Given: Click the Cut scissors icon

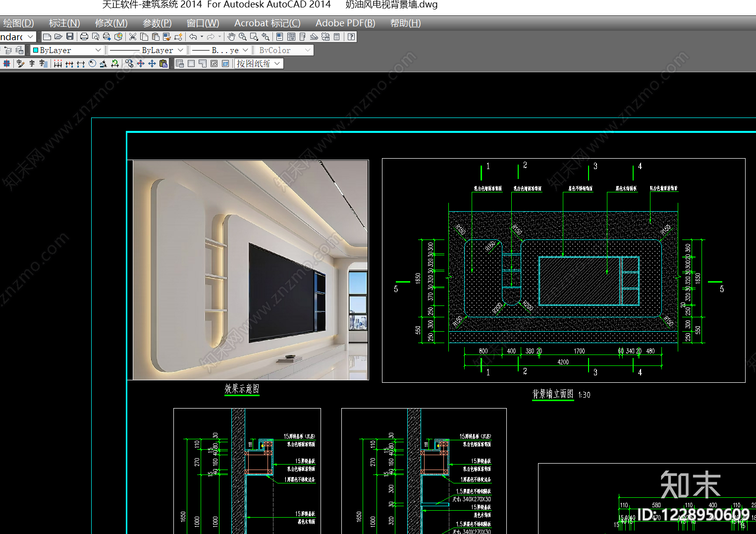Looking at the screenshot, I should point(133,37).
